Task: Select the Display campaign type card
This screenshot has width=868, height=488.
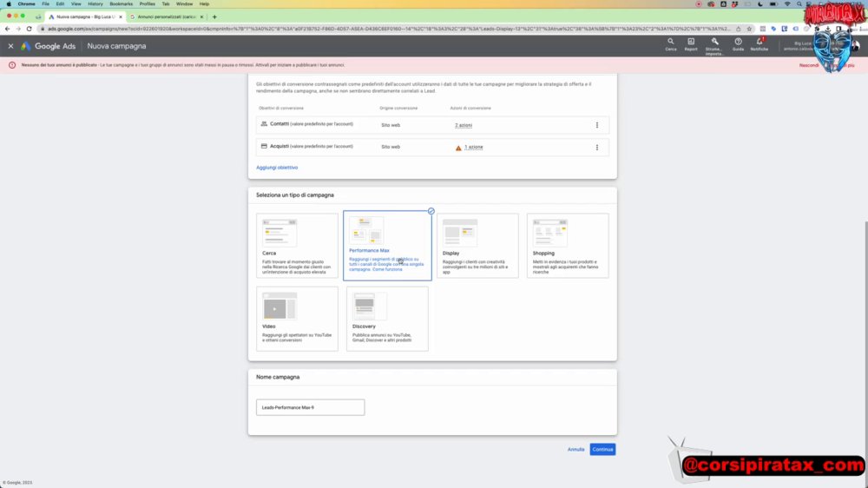Action: pos(477,246)
